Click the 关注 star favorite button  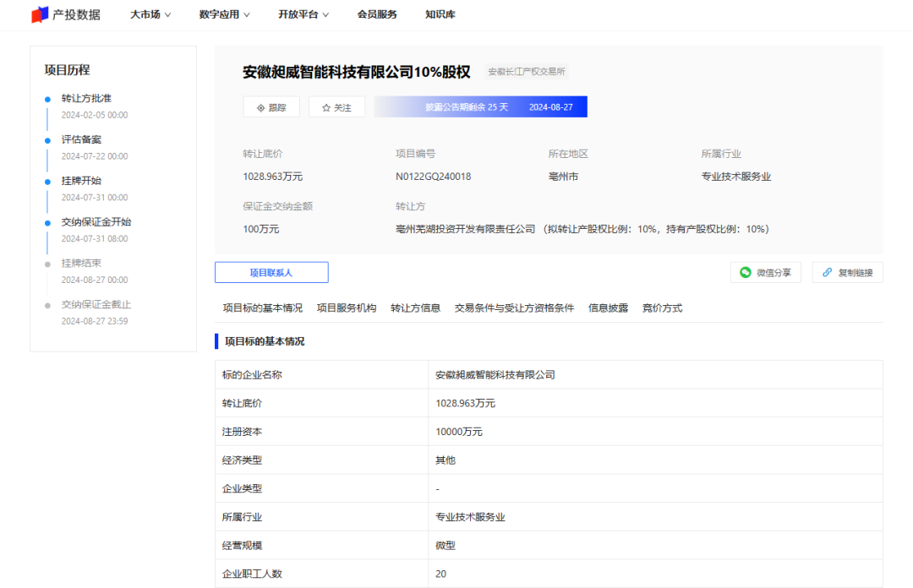(x=336, y=107)
